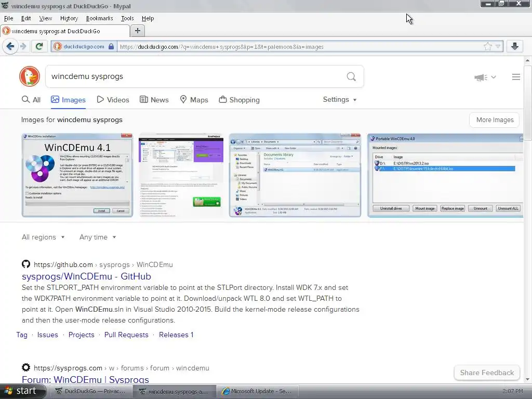Click the Projects sitelink
The width and height of the screenshot is (532, 399).
(82, 335)
